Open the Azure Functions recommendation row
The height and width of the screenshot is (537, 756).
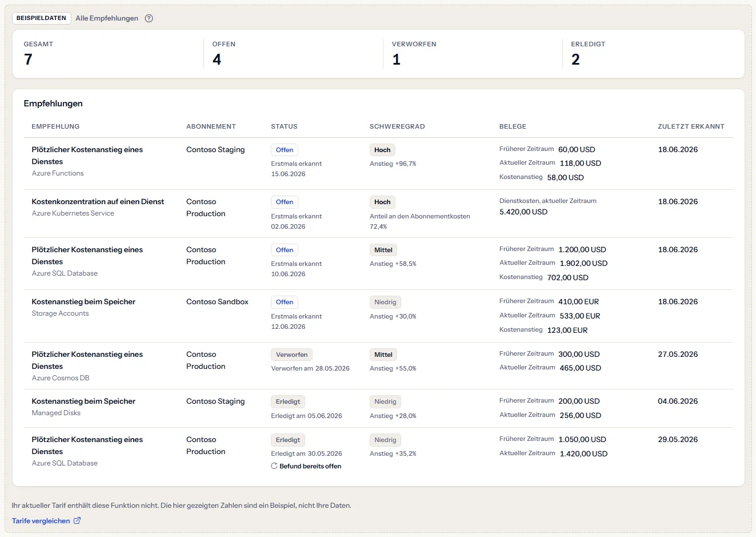coord(378,164)
